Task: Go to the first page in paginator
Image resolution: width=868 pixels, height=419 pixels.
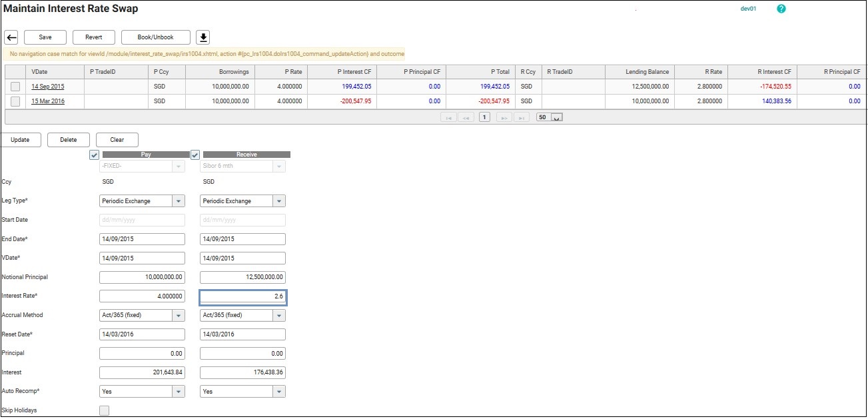Action: click(449, 117)
